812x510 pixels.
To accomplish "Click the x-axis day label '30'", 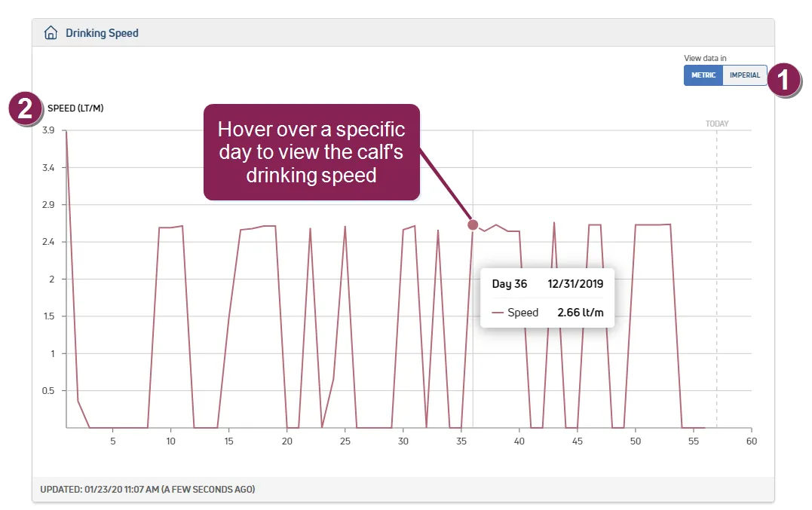I will [403, 441].
